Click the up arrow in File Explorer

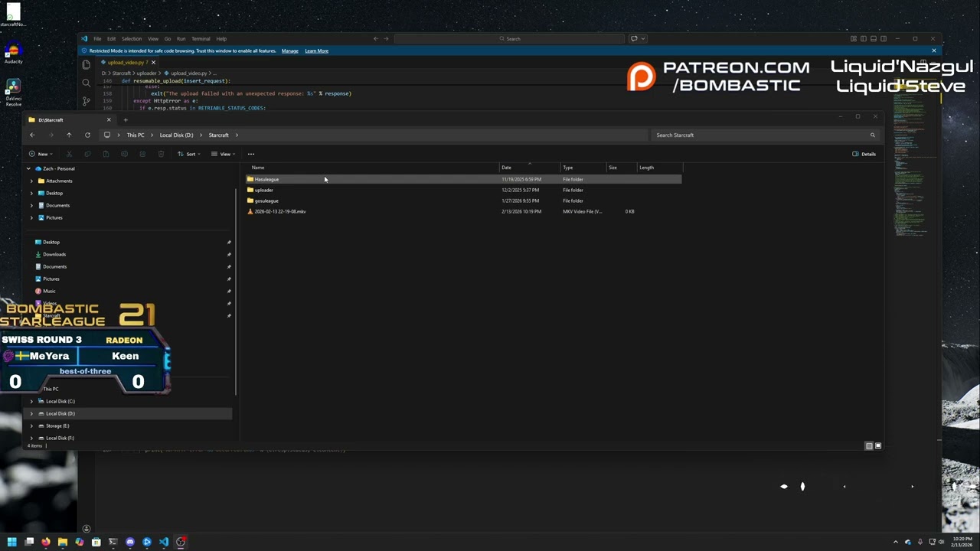pos(69,135)
